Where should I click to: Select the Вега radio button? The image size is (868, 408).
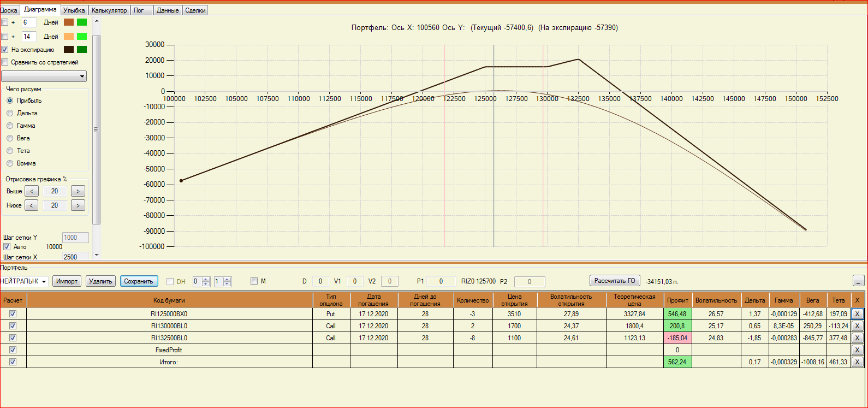click(10, 138)
